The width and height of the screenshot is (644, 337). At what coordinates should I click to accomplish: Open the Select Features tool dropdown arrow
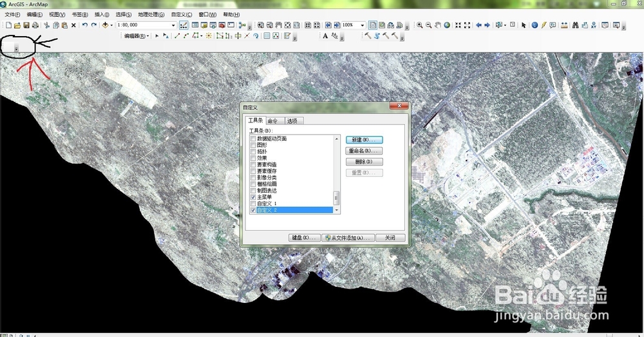point(505,25)
